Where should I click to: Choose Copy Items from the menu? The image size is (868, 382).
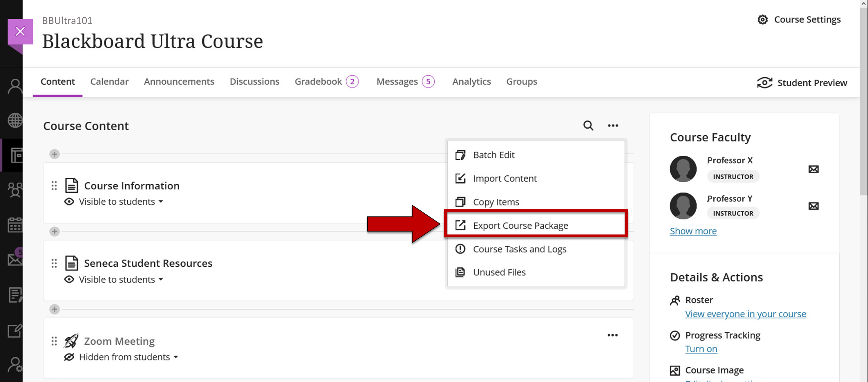coord(536,202)
